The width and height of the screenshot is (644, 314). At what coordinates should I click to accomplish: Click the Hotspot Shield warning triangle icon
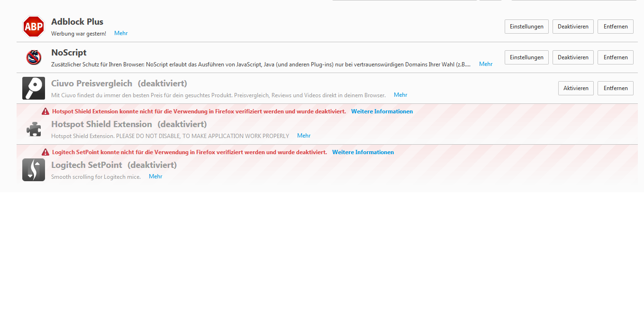[x=45, y=111]
